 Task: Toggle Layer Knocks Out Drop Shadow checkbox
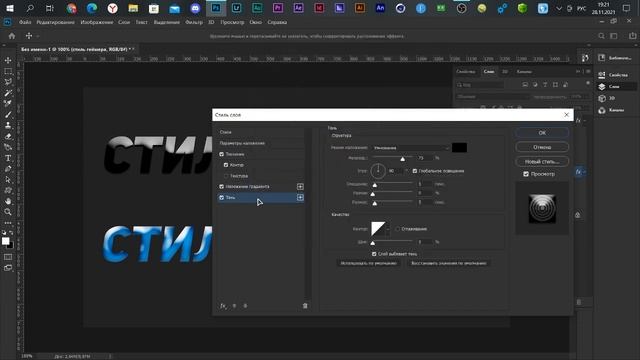pyautogui.click(x=374, y=254)
